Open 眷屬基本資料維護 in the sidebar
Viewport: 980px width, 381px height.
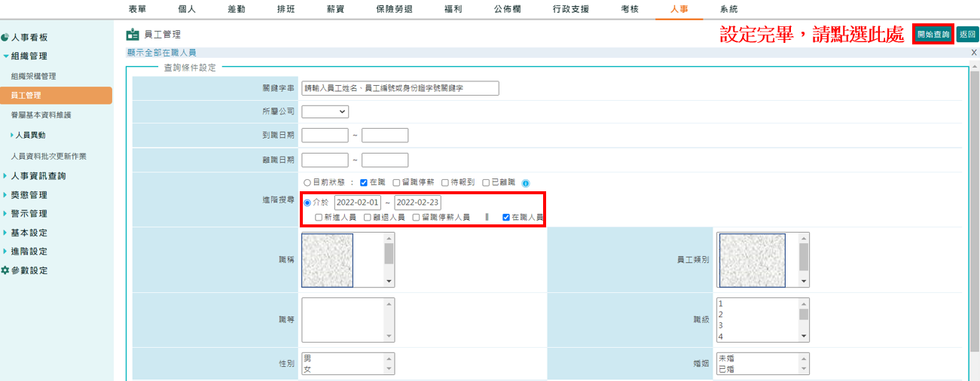pos(41,115)
